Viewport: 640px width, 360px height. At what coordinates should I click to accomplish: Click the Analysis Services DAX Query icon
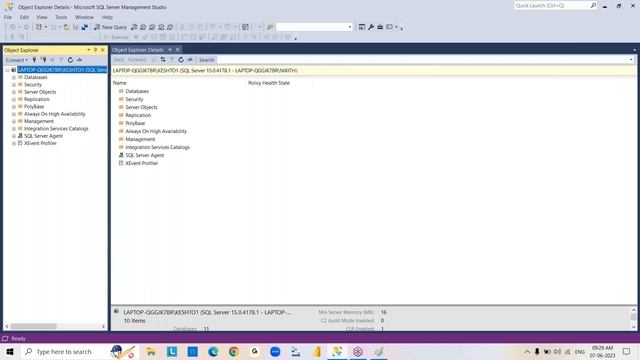170,27
